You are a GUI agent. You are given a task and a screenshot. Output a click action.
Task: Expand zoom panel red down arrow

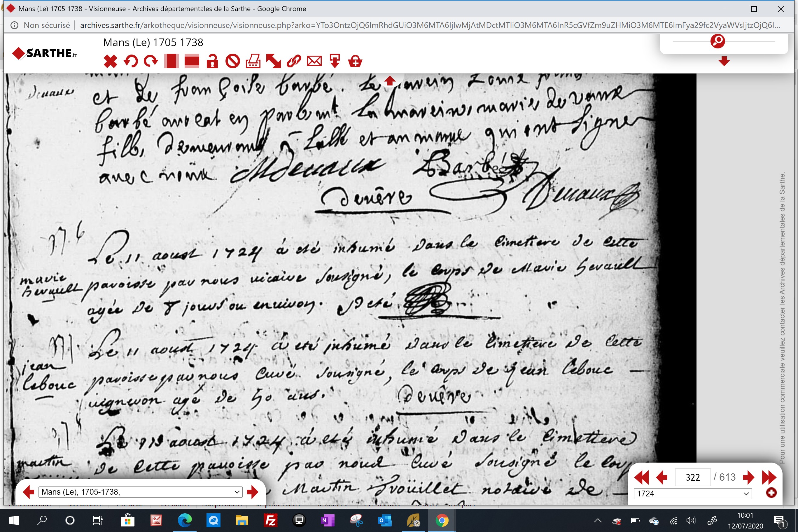(x=724, y=62)
